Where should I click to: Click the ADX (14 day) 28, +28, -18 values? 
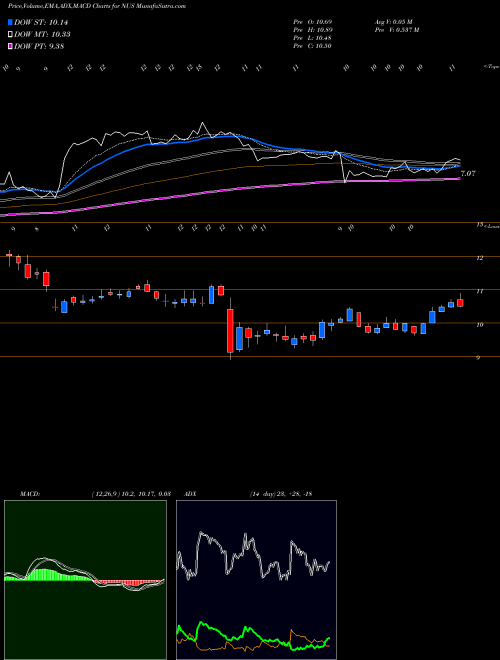coord(280,494)
